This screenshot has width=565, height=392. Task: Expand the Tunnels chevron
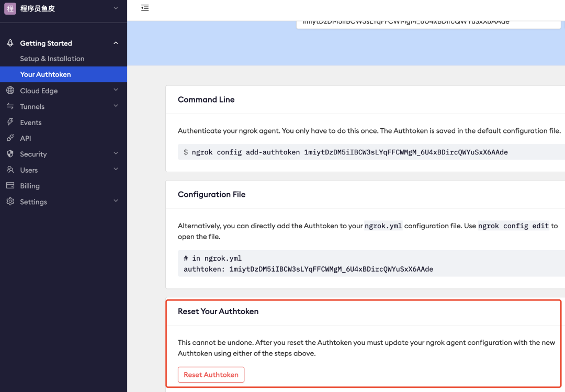[x=116, y=106]
